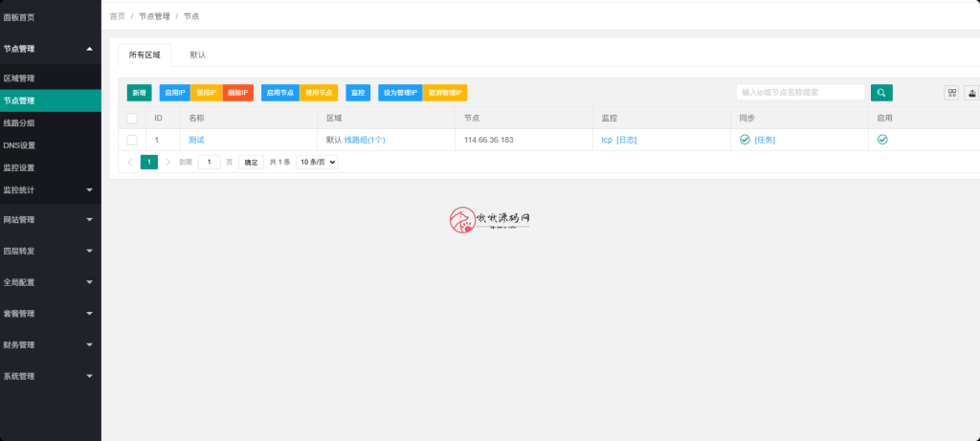Open 区域管理 in the sidebar
This screenshot has height=441, width=980.
tap(51, 78)
